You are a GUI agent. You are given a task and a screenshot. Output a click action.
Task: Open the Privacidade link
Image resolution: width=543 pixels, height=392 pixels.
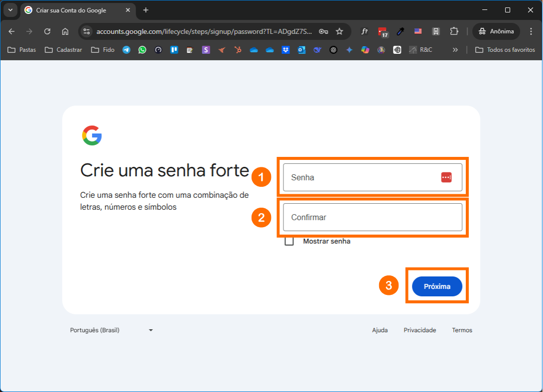(419, 330)
